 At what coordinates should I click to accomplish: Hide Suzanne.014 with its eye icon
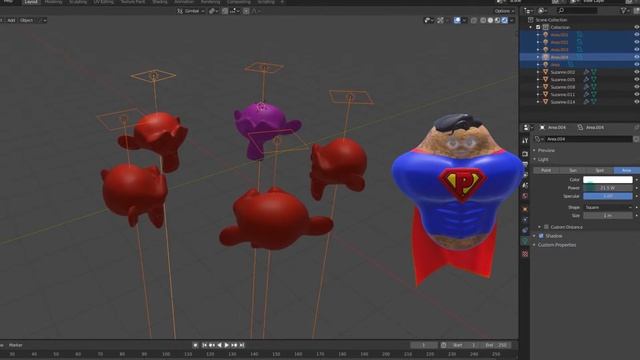click(x=636, y=102)
